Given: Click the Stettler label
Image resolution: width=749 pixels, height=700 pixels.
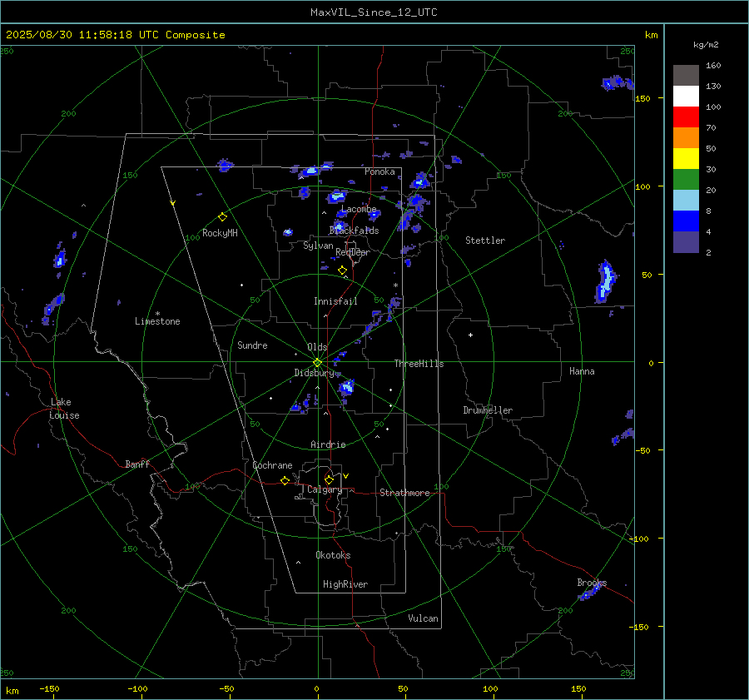Looking at the screenshot, I should pyautogui.click(x=485, y=241).
